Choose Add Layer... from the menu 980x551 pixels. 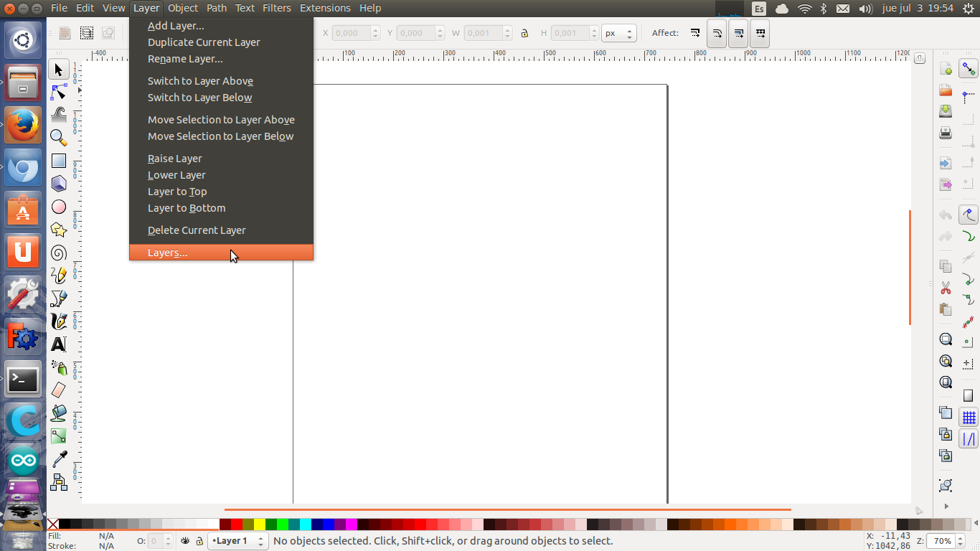coord(176,26)
